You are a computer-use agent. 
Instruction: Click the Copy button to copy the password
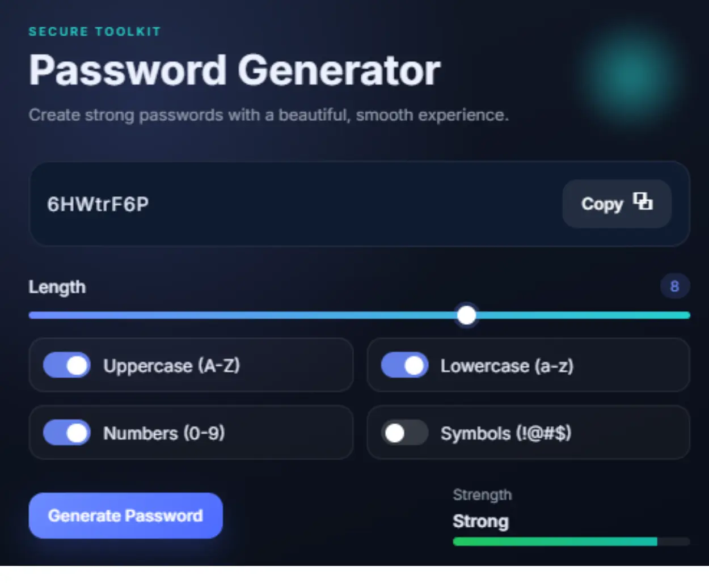617,204
